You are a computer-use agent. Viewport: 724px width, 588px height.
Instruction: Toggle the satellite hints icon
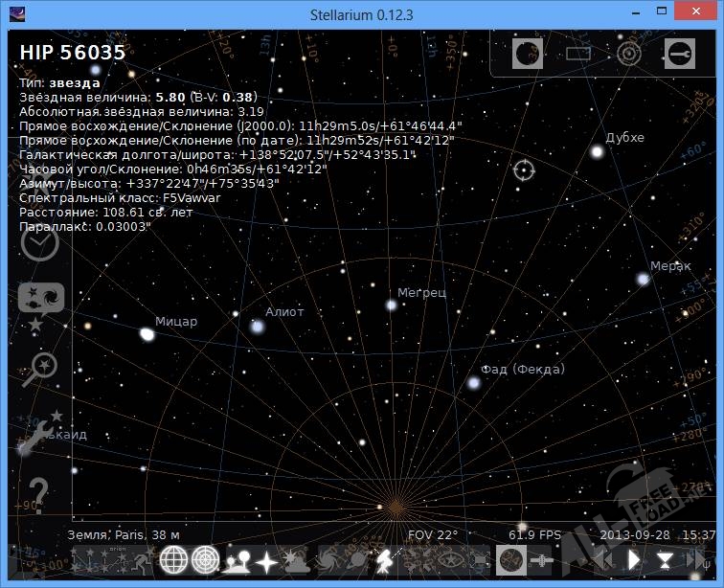(x=542, y=559)
